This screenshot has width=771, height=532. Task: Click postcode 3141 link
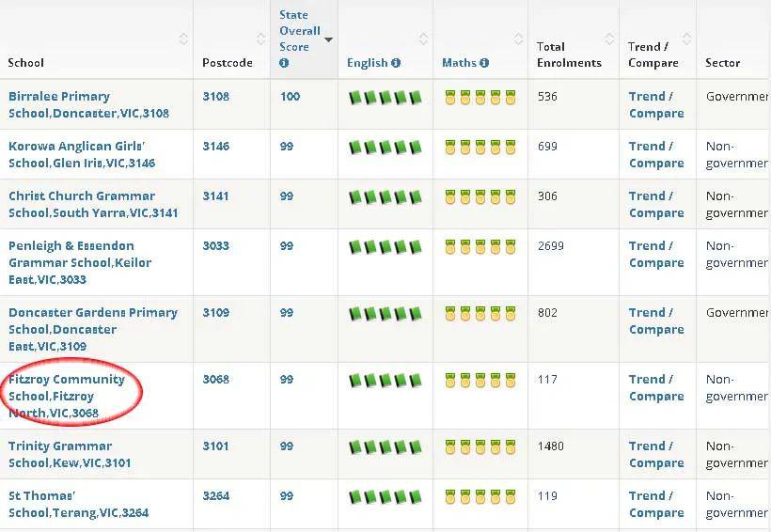coord(216,196)
